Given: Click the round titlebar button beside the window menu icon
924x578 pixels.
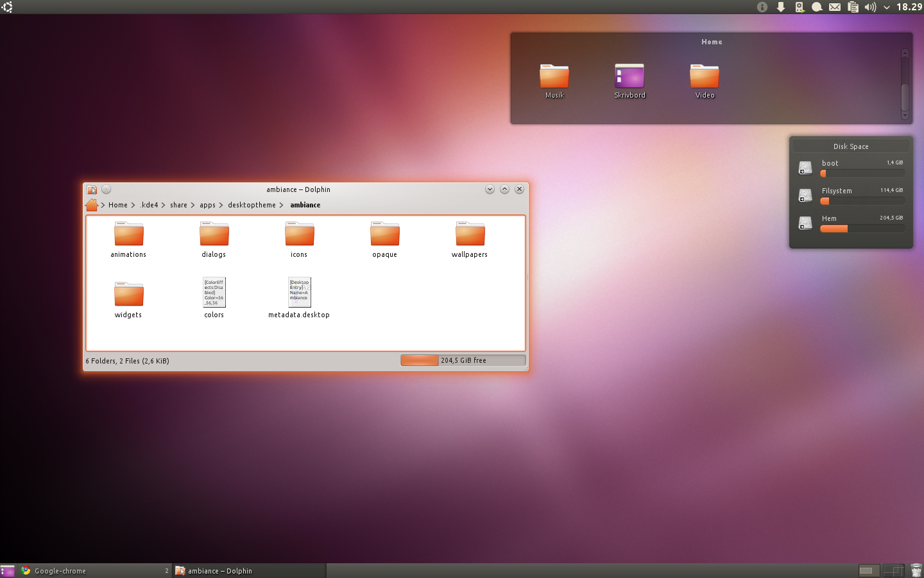Looking at the screenshot, I should (107, 189).
